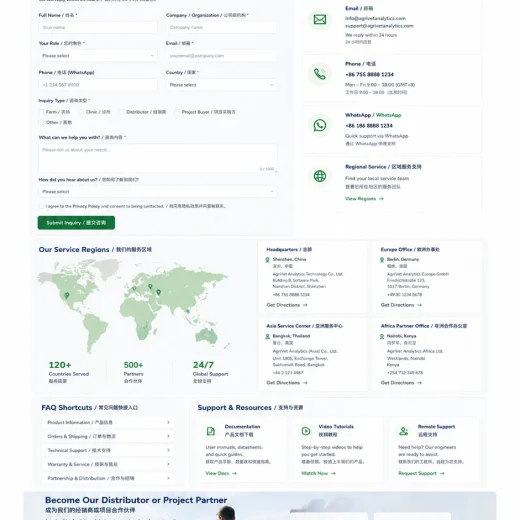
Task: Open the Request Support link
Action: click(421, 473)
